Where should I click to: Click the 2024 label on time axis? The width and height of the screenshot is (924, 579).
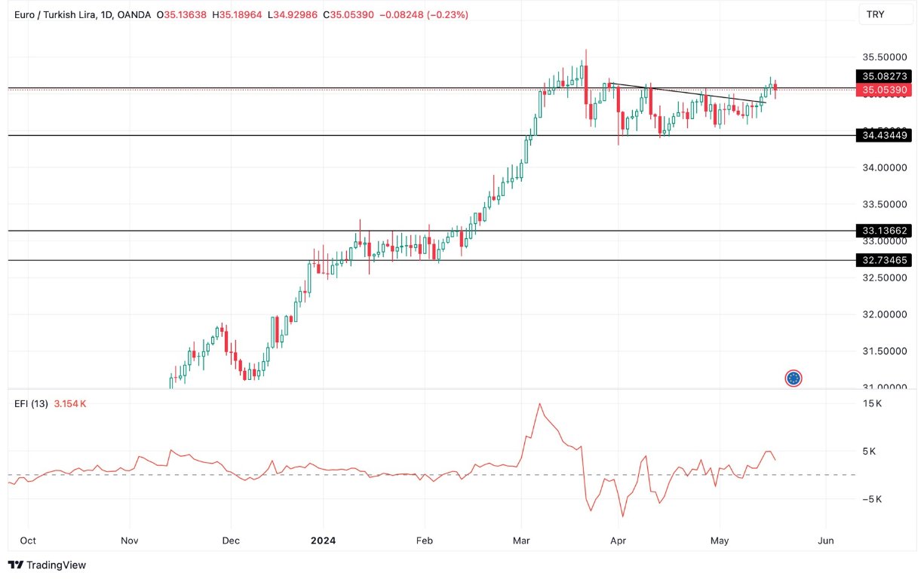[x=324, y=541]
